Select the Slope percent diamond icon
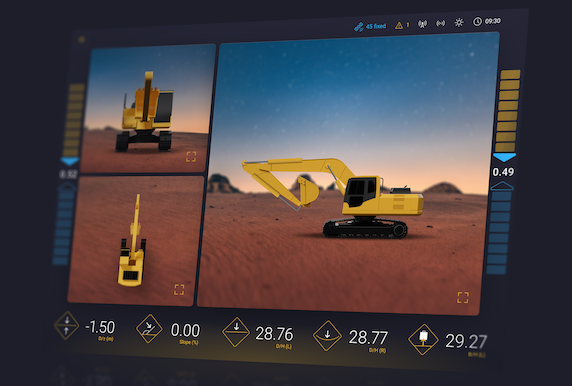 pyautogui.click(x=149, y=328)
